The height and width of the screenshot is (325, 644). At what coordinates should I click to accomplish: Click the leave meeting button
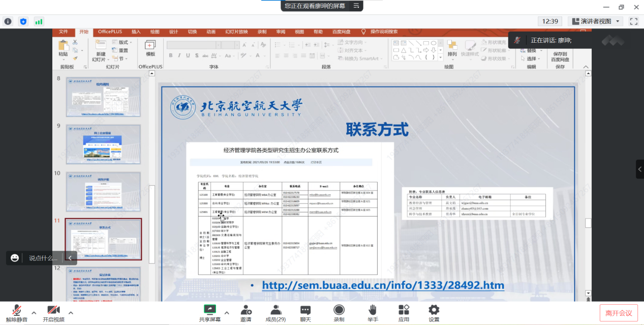click(x=619, y=313)
